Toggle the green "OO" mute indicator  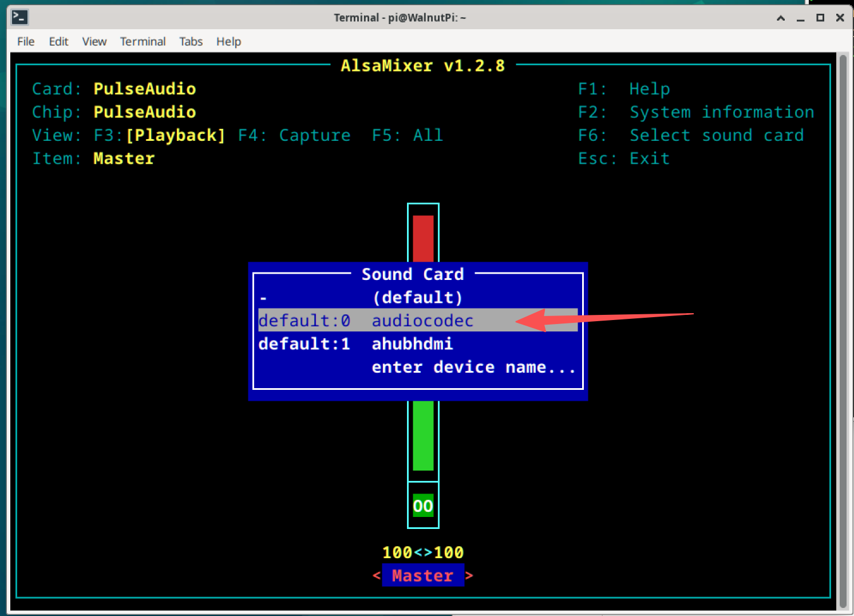pyautogui.click(x=423, y=506)
